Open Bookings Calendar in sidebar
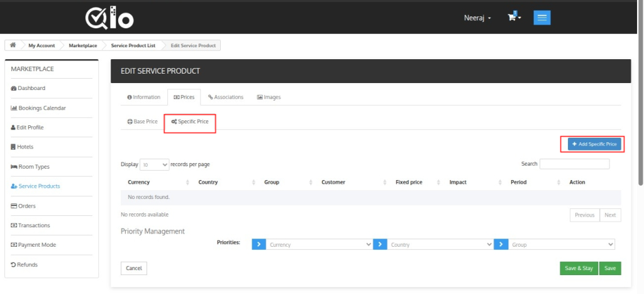 pos(38,108)
